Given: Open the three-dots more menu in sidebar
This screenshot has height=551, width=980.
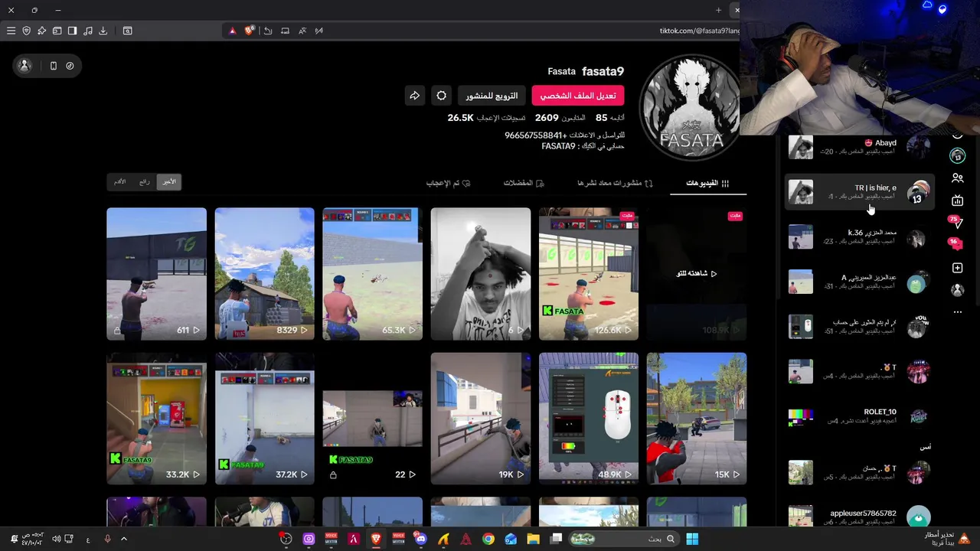Looking at the screenshot, I should point(958,312).
